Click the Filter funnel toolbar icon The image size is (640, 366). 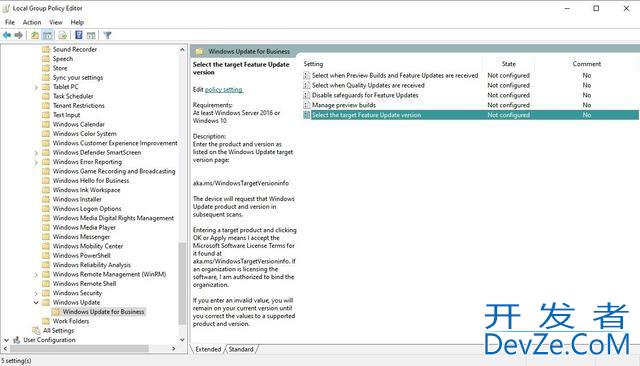tap(107, 35)
